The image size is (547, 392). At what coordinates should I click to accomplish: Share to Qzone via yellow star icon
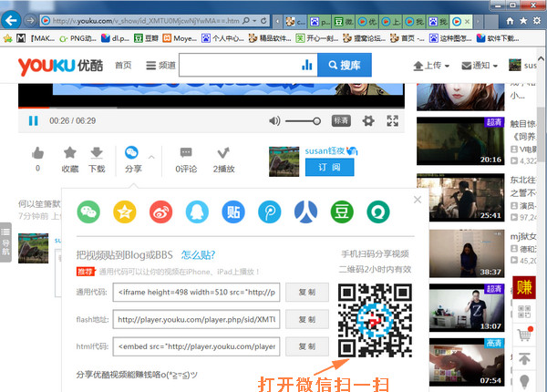125,211
